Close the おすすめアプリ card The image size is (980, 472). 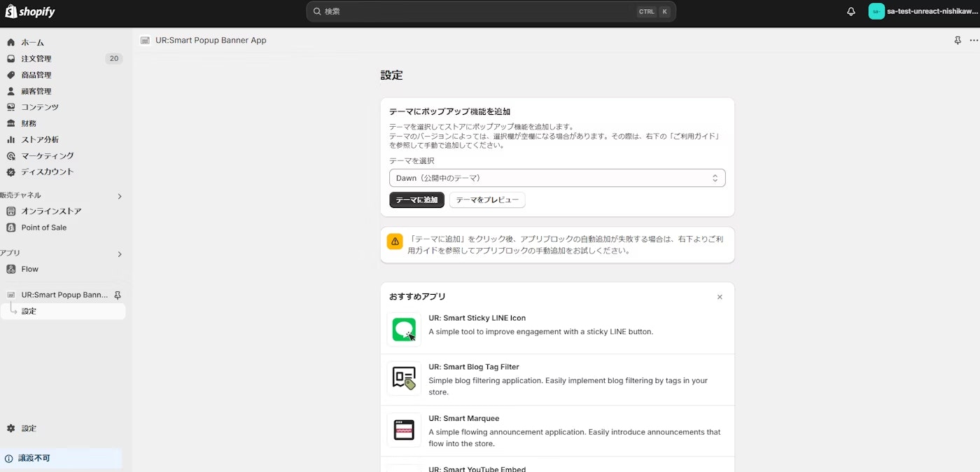coord(720,297)
